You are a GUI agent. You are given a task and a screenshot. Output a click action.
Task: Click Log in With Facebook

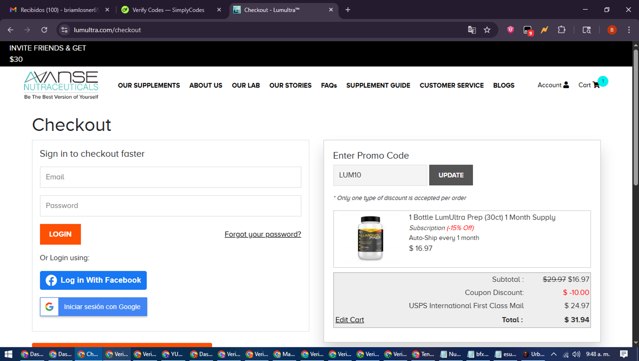click(93, 280)
